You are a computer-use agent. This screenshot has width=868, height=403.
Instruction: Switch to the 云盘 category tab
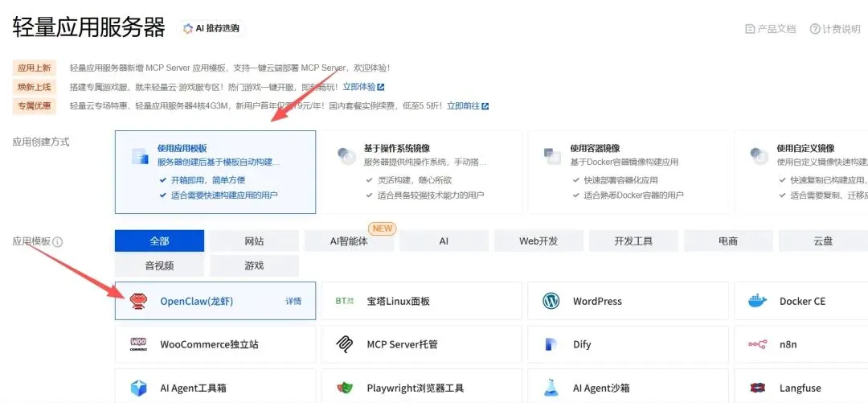pyautogui.click(x=823, y=241)
